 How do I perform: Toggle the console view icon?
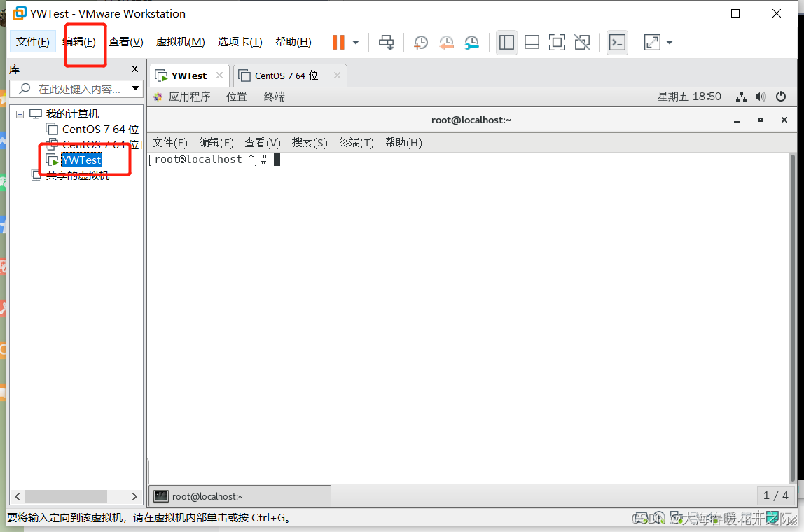click(x=618, y=43)
